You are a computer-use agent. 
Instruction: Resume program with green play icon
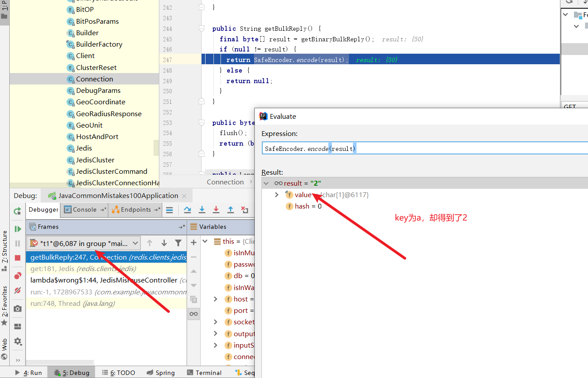[18, 229]
